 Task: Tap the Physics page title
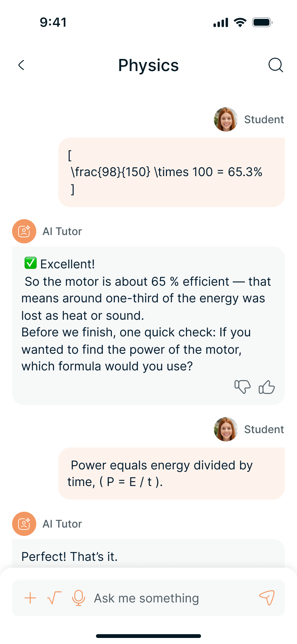click(148, 65)
